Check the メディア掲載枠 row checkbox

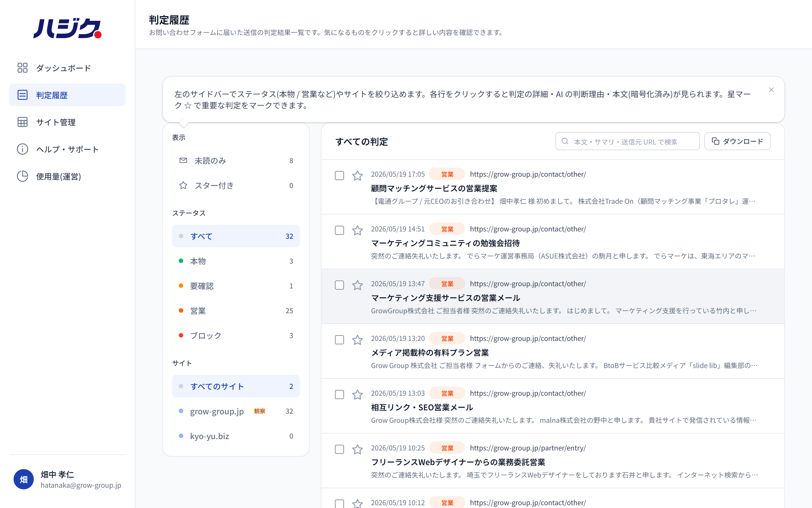(x=339, y=340)
